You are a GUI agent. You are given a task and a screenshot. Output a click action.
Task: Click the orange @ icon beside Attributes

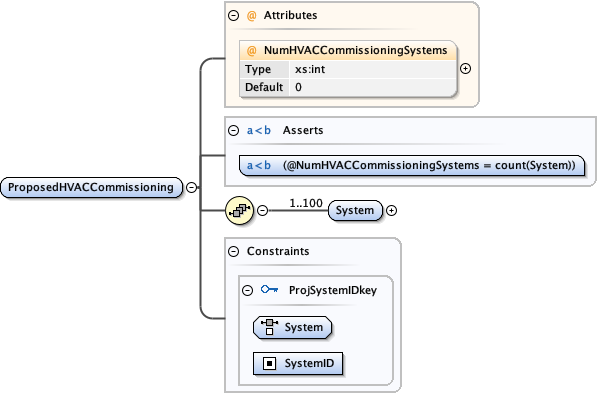[251, 15]
